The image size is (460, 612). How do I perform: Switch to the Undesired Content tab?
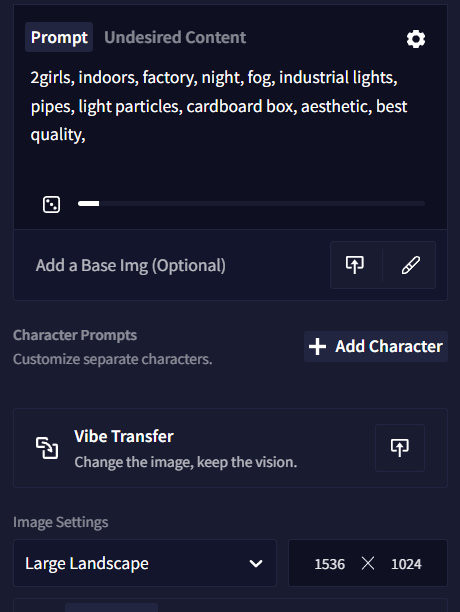click(x=175, y=37)
